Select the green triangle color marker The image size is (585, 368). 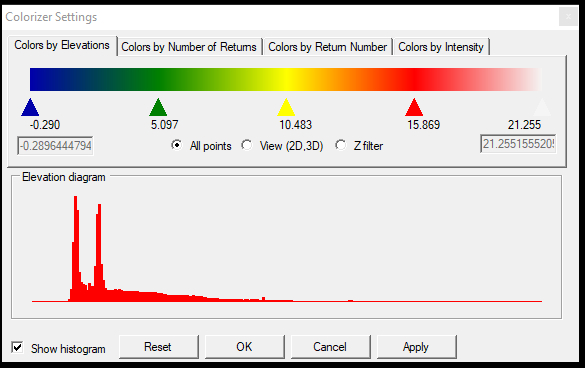158,107
